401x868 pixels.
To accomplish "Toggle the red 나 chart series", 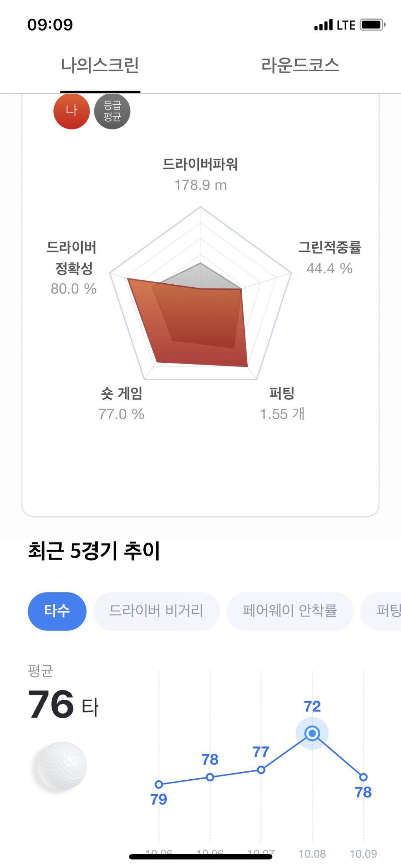I will click(x=72, y=111).
